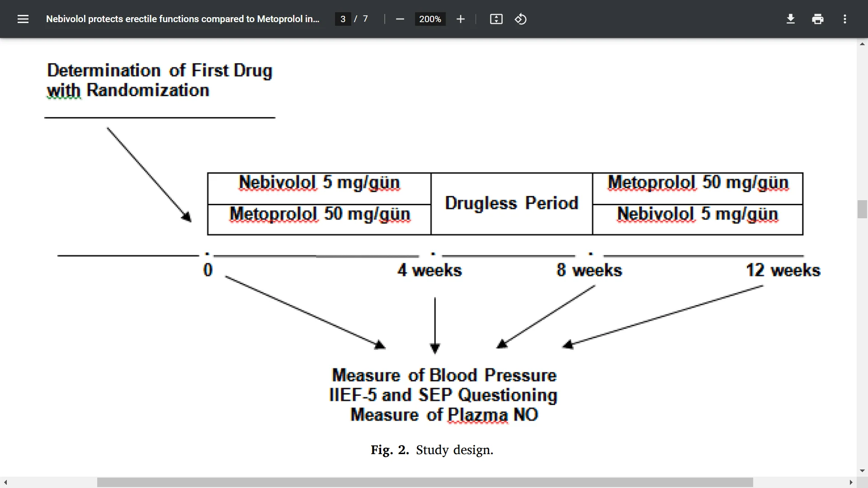Download the PDF file
Viewport: 868px width, 488px height.
tap(791, 19)
